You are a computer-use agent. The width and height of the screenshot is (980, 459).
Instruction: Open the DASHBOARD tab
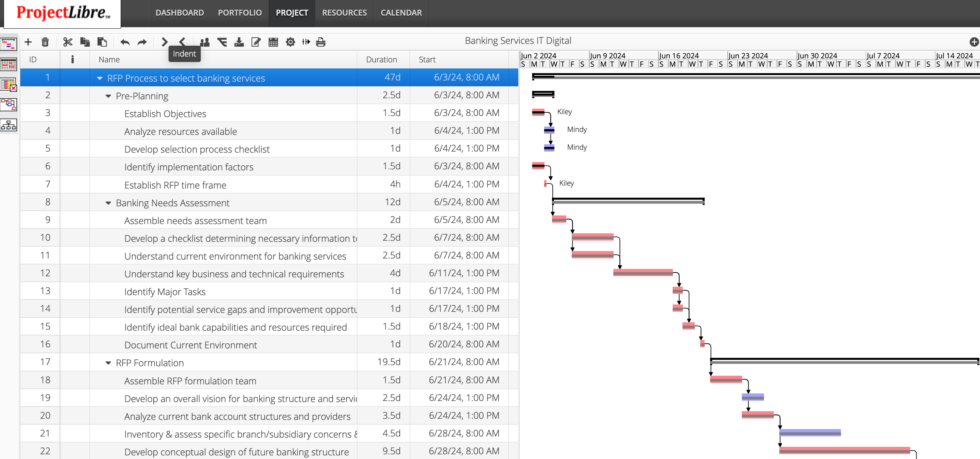pos(179,13)
